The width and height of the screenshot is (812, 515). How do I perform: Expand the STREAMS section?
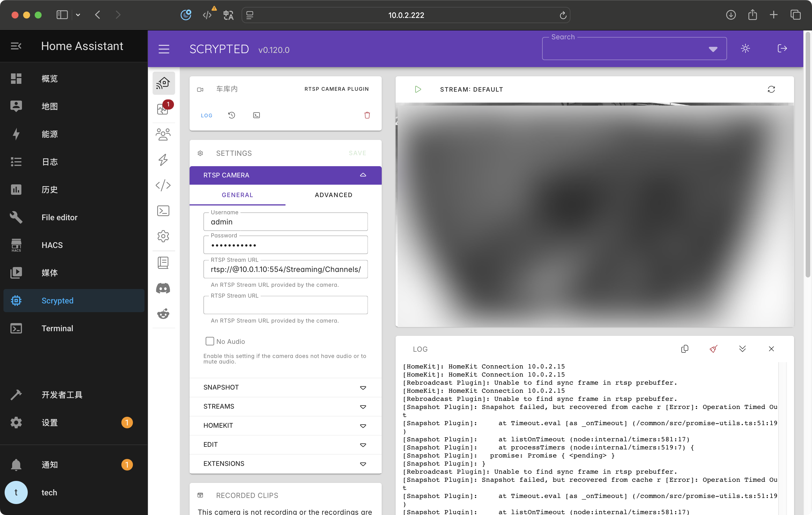pyautogui.click(x=286, y=406)
